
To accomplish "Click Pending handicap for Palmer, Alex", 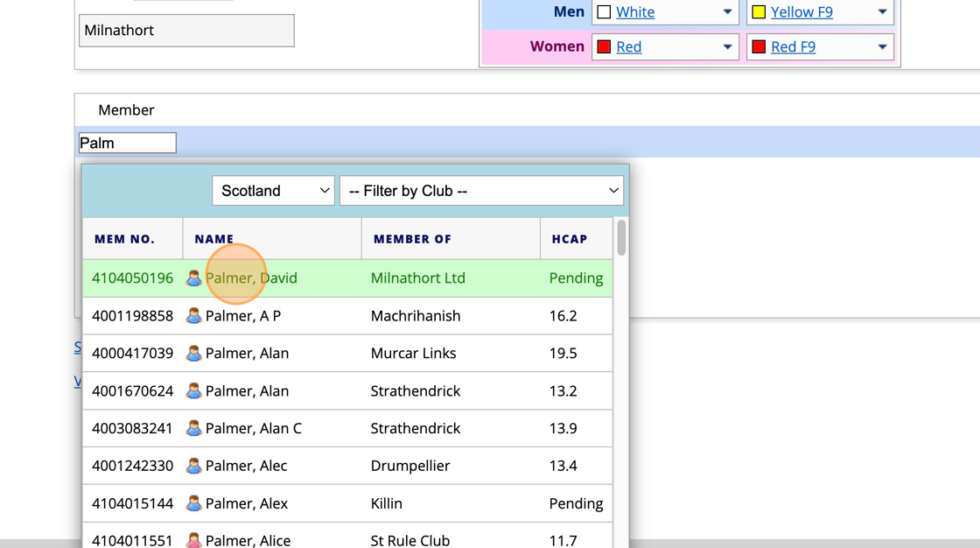I will [577, 503].
